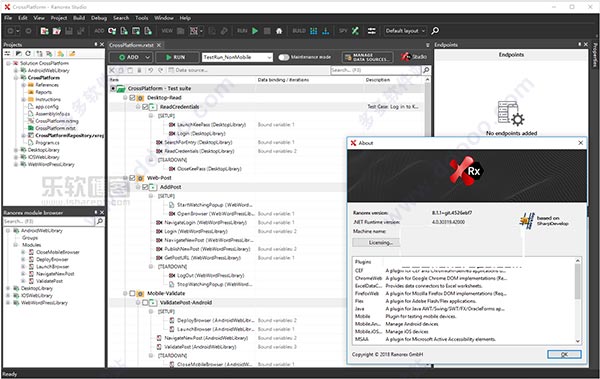Click the green Run play icon in main toolbar
The image size is (600, 379).
255,31
